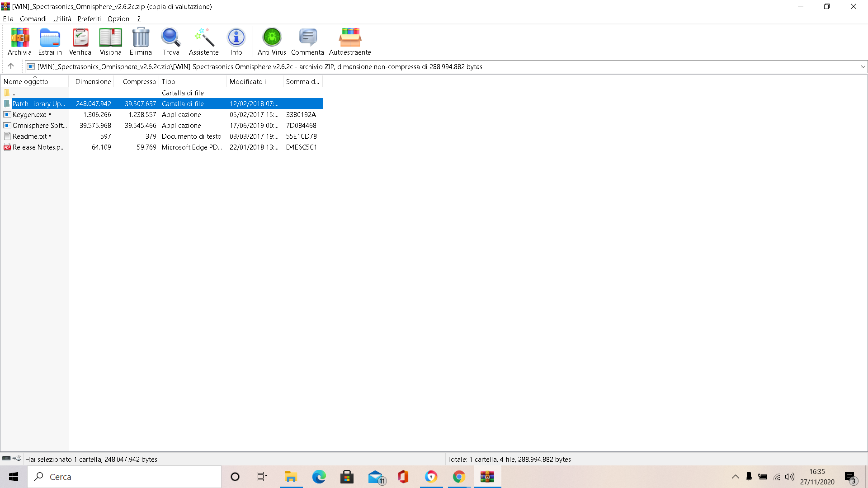Viewport: 868px width, 488px height.
Task: Click the size value 1.306.266
Action: tap(97, 114)
